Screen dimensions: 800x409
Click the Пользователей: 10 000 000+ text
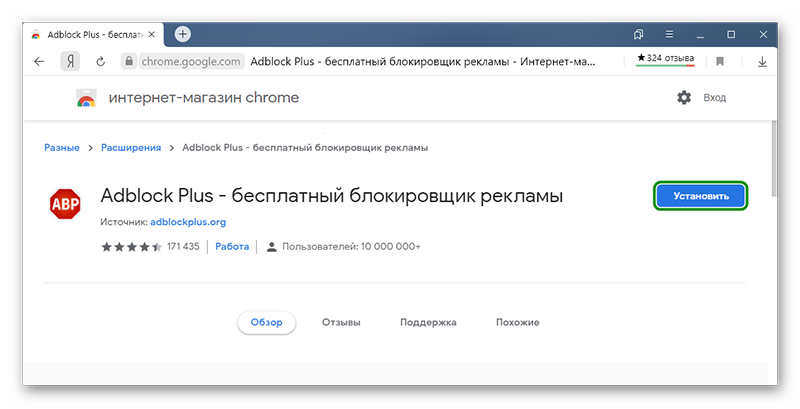[351, 247]
